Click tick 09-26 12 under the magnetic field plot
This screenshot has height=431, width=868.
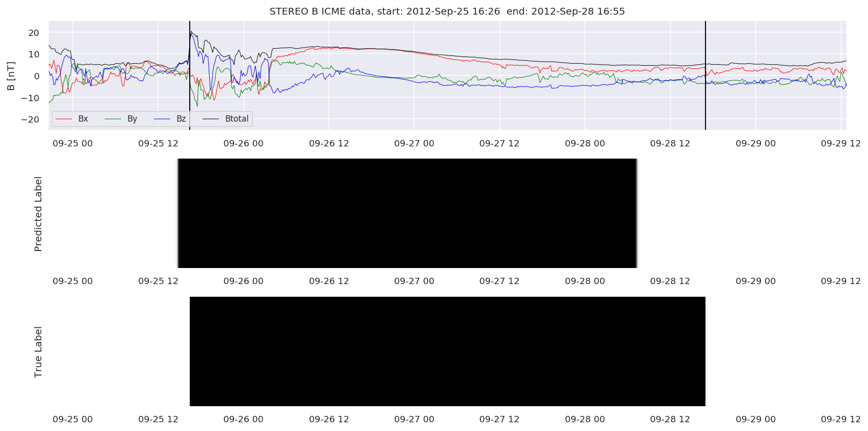[x=329, y=144]
